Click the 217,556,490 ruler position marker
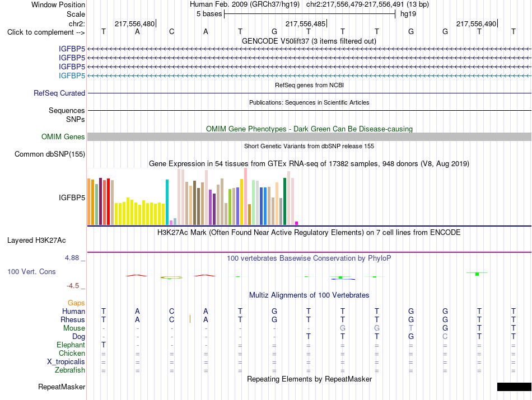This screenshot has width=532, height=400. pyautogui.click(x=477, y=23)
